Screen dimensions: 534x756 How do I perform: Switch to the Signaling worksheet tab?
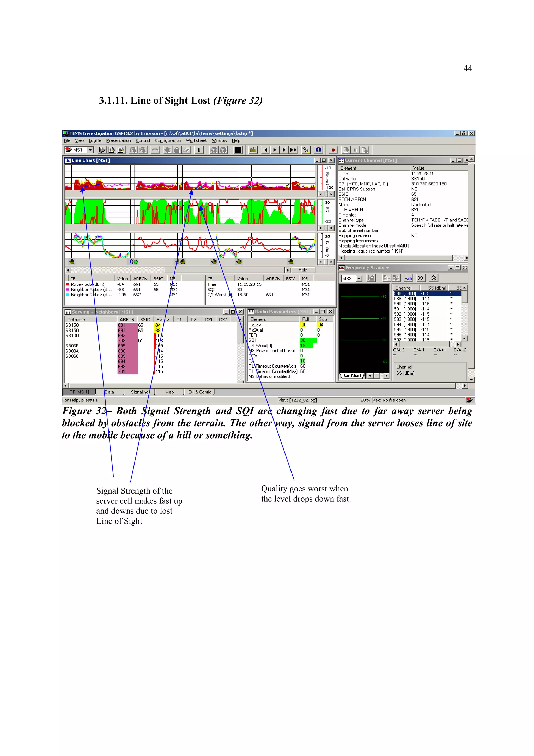click(x=139, y=392)
